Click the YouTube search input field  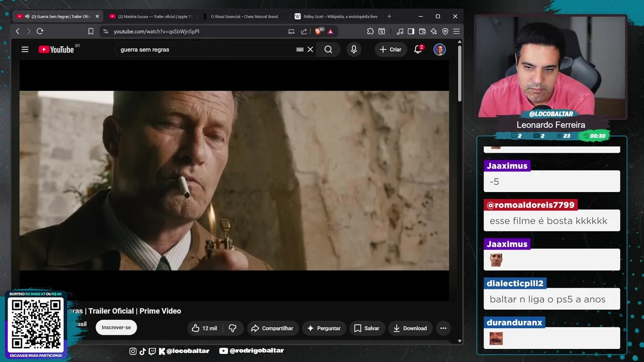click(x=206, y=49)
